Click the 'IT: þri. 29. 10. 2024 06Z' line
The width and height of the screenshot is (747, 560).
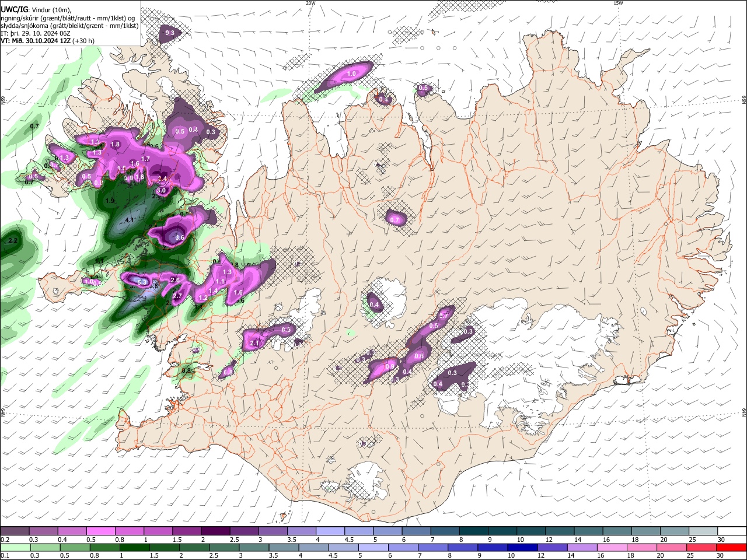pyautogui.click(x=36, y=33)
